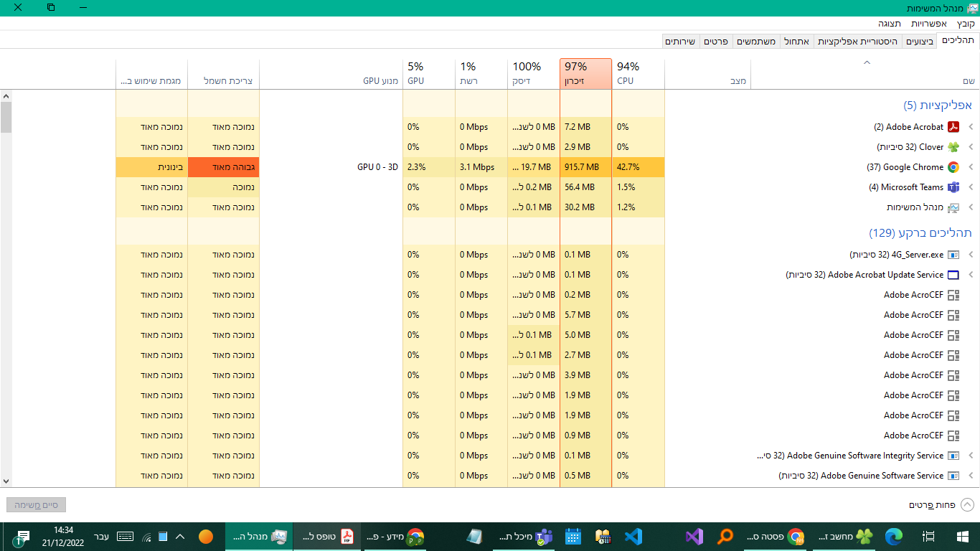This screenshot has height=551, width=980.
Task: Expand the 4G_Server.exe process entry
Action: [x=971, y=255]
